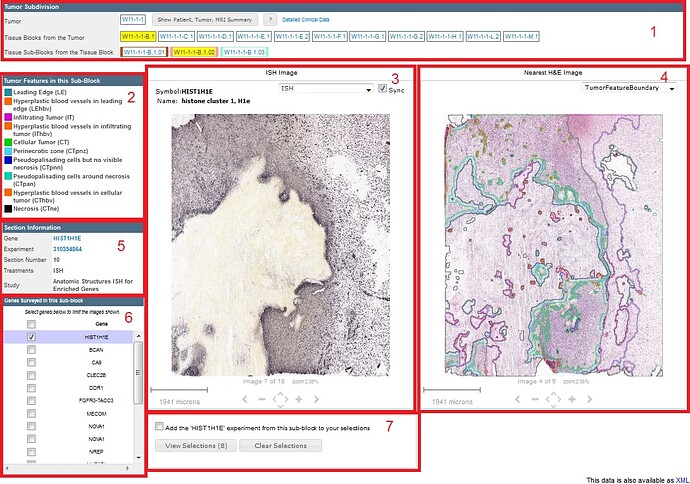Click ISH image pan/recenter control
Screen dimensions: 690x484
(x=280, y=399)
